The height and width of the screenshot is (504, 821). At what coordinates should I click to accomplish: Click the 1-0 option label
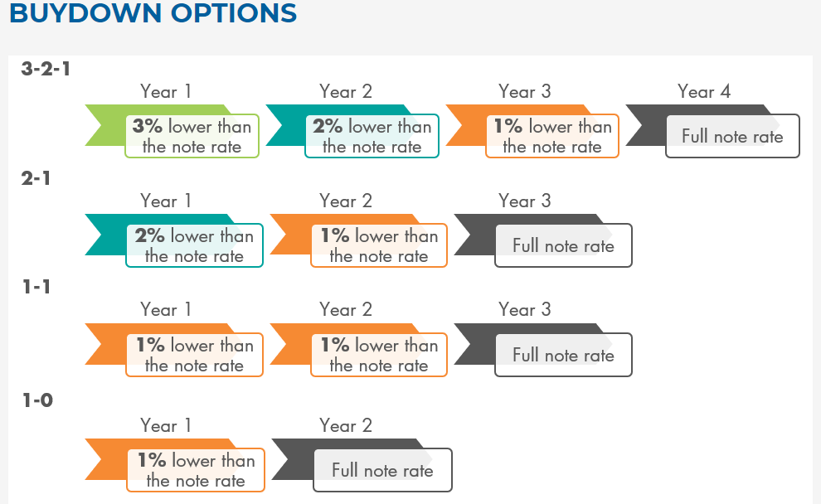37,400
